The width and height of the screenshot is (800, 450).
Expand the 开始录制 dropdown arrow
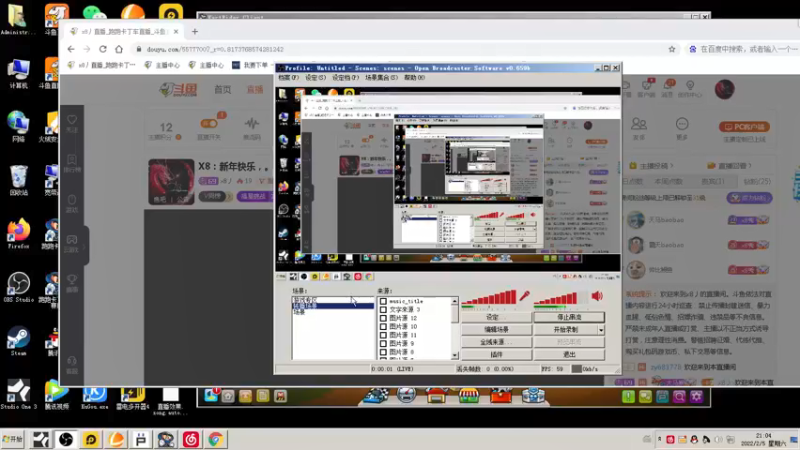(x=601, y=330)
